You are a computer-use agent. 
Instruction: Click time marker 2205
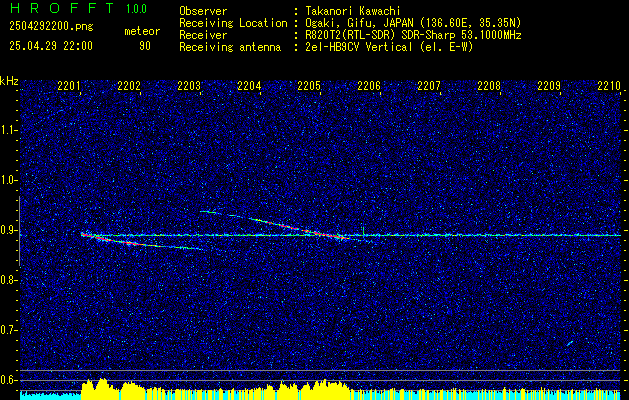click(309, 85)
